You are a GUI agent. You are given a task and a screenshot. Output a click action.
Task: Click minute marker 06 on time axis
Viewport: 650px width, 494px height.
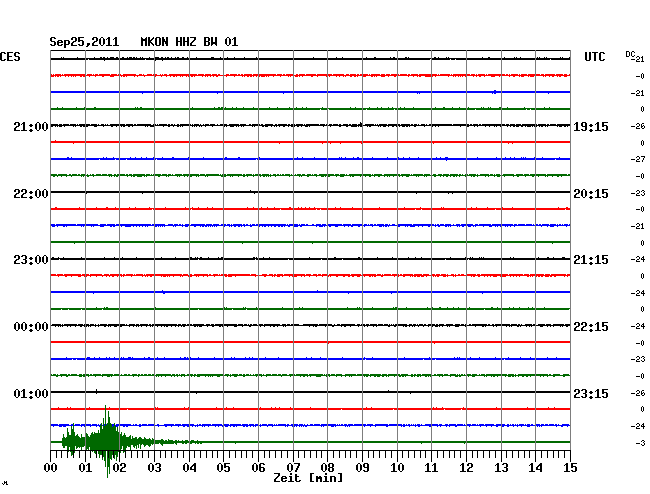pos(258,468)
